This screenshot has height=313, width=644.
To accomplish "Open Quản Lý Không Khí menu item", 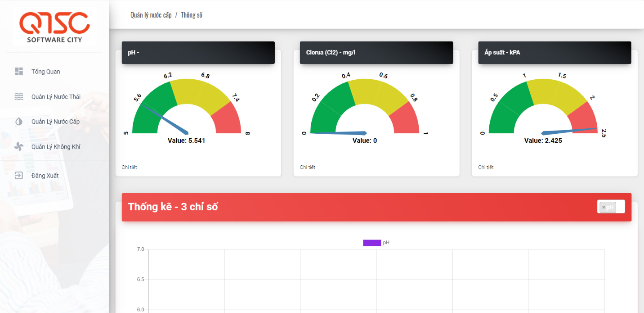I will tap(54, 147).
